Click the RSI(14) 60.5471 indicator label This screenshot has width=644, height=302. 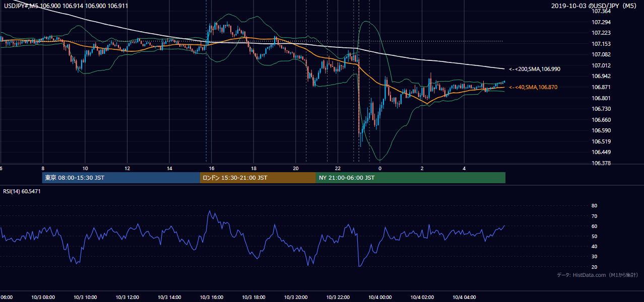[x=22, y=191]
